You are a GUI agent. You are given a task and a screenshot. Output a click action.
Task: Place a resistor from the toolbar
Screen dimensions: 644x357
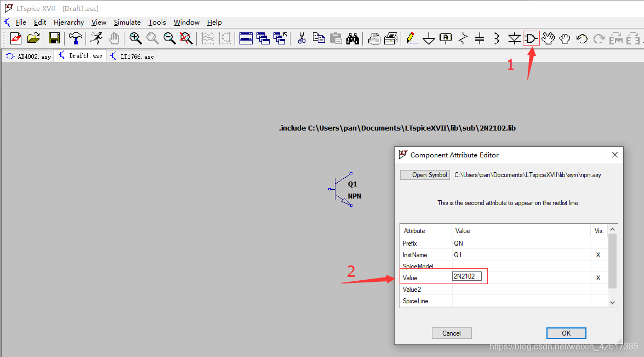[x=463, y=38]
